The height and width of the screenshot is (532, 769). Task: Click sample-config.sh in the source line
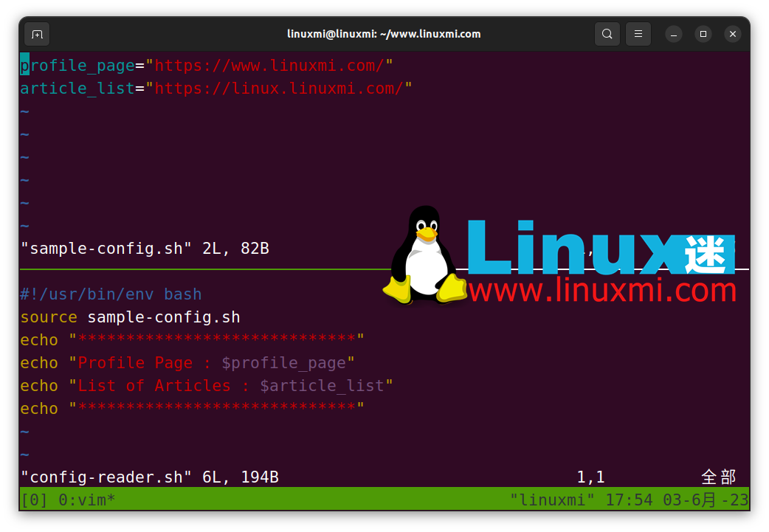[164, 317]
